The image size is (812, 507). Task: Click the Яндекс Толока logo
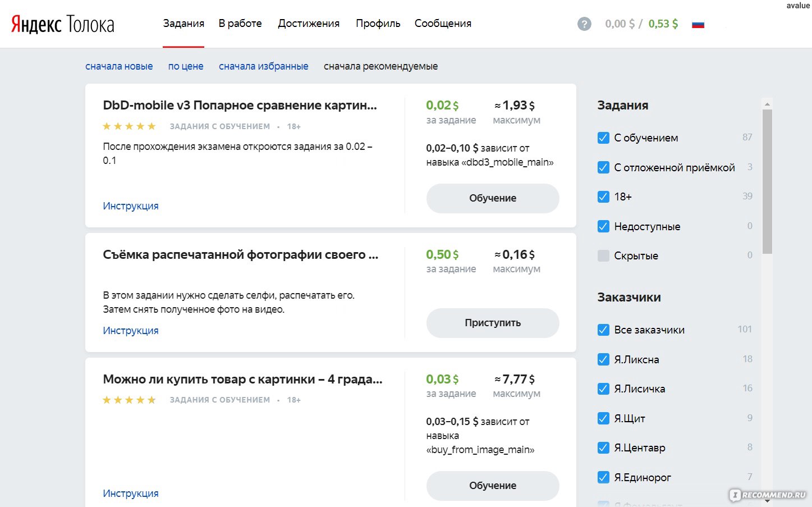pos(63,24)
